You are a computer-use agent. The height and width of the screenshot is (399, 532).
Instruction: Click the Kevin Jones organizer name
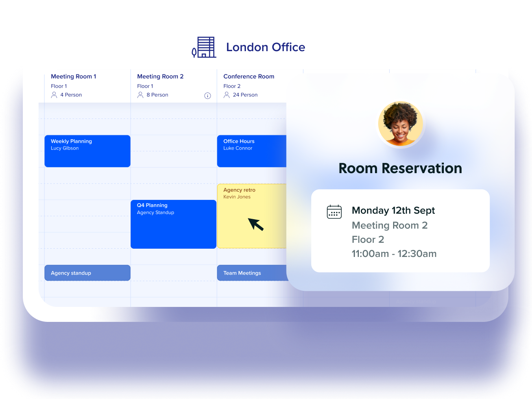point(237,197)
